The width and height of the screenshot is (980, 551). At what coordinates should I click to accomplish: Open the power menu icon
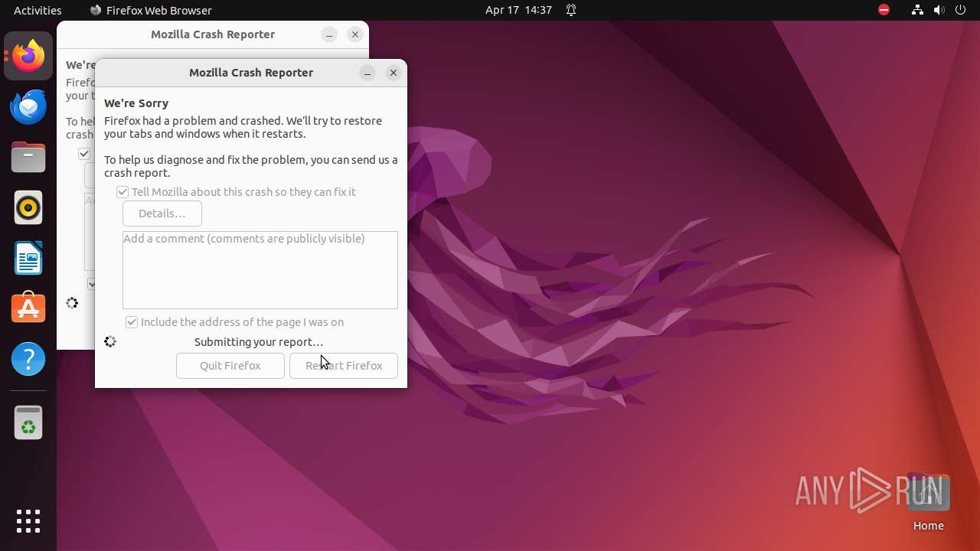pyautogui.click(x=962, y=10)
